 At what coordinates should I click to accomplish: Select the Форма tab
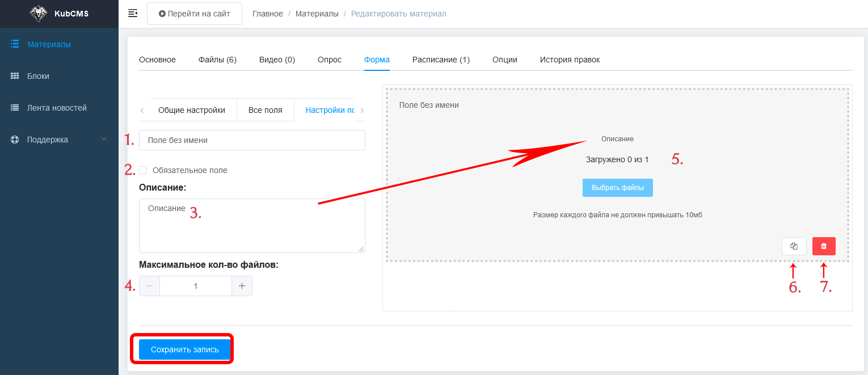(377, 60)
